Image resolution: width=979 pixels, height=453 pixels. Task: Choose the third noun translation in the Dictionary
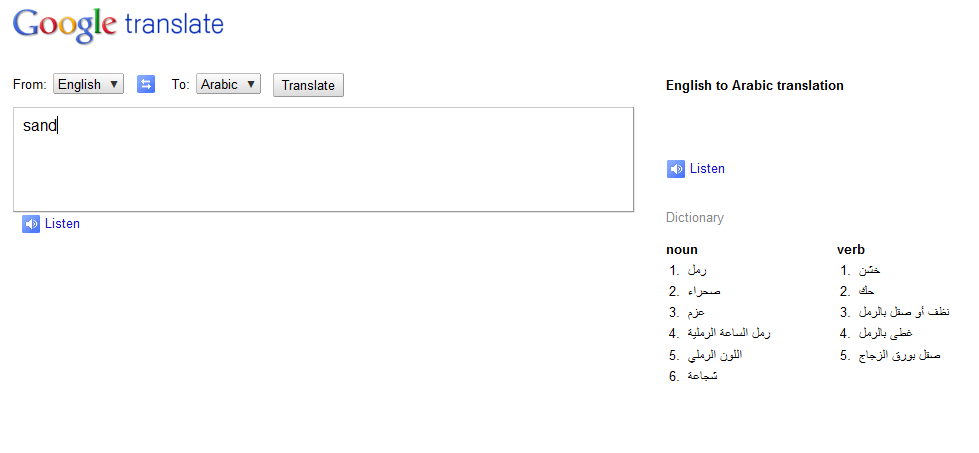point(697,313)
